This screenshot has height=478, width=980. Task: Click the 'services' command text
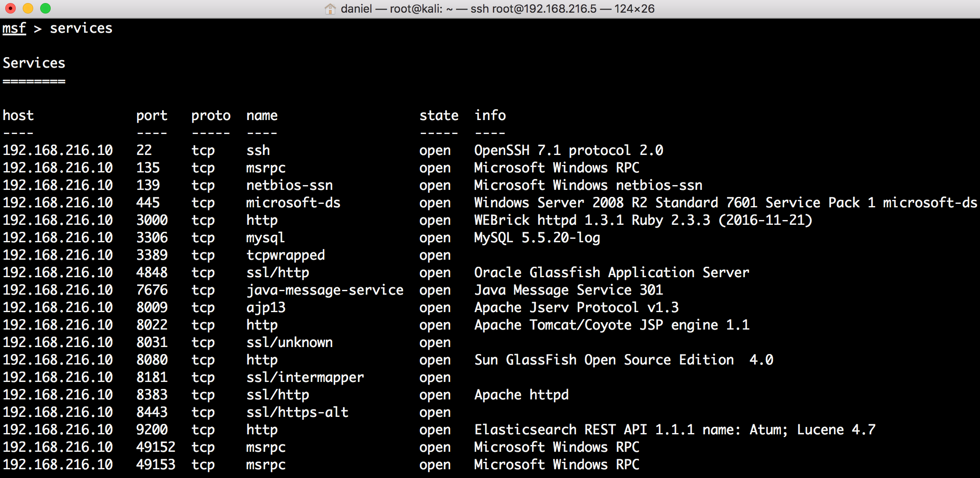coord(81,28)
